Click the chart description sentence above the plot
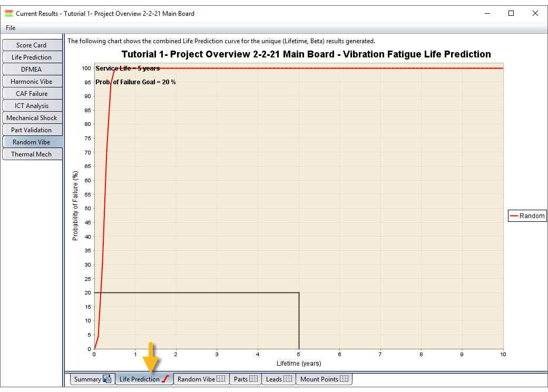 click(221, 41)
